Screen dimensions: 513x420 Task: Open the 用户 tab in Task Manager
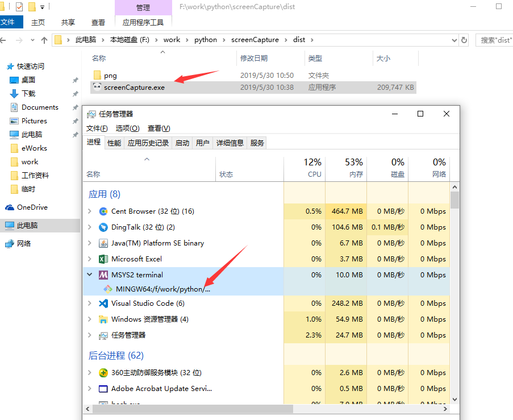tap(202, 143)
